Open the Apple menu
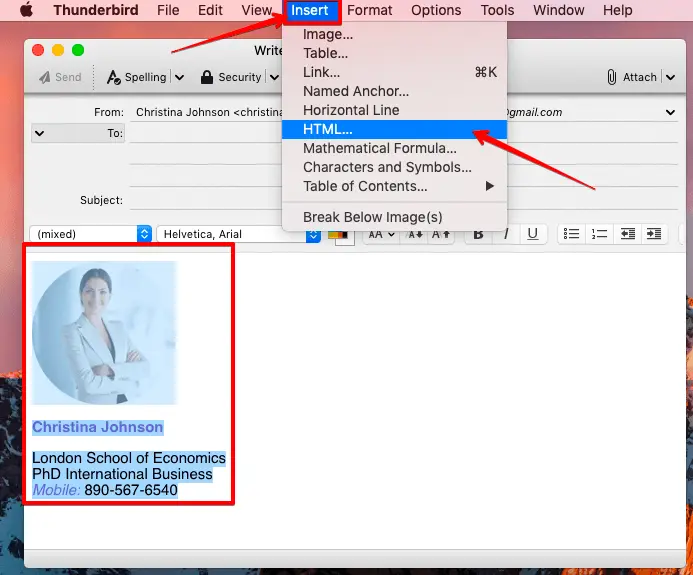This screenshot has height=575, width=693. [26, 10]
